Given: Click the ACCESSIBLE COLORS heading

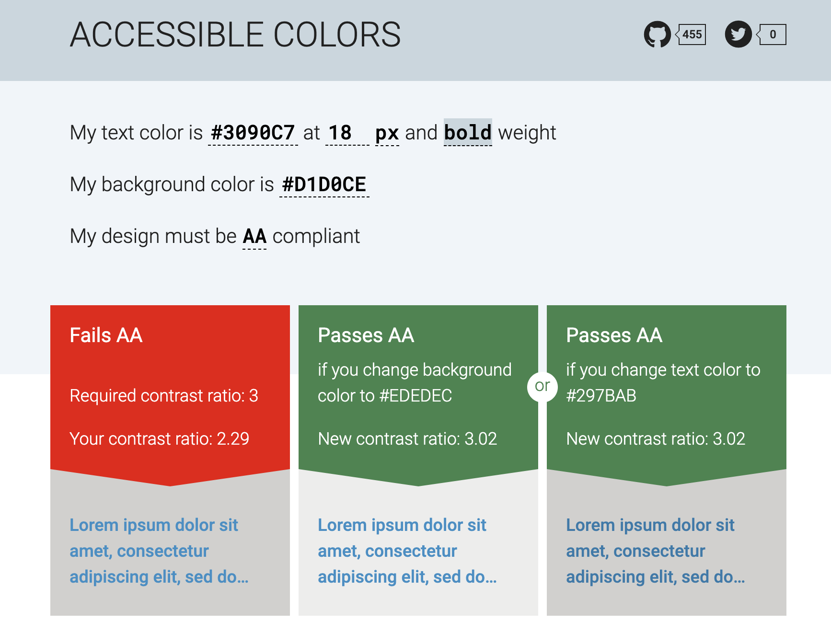Looking at the screenshot, I should tap(235, 34).
